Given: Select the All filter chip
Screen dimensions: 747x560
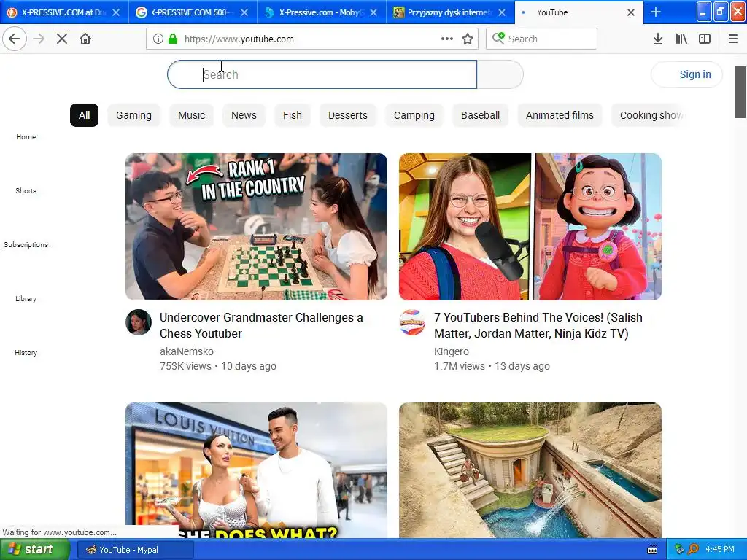Looking at the screenshot, I should tap(85, 115).
